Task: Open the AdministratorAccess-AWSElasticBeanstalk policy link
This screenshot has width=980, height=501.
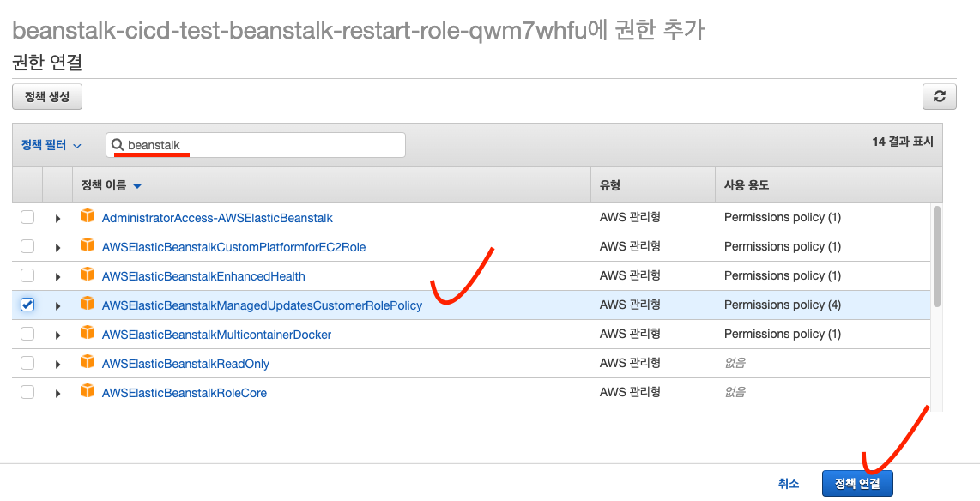Action: [217, 218]
